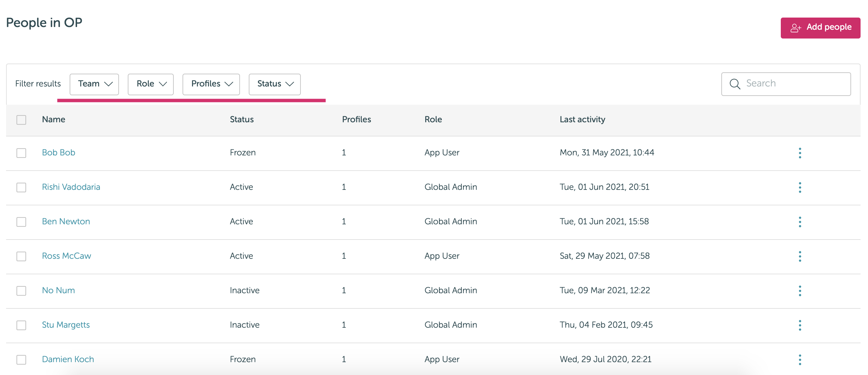This screenshot has height=375, width=868.
Task: Click the Filter results label
Action: tap(38, 84)
